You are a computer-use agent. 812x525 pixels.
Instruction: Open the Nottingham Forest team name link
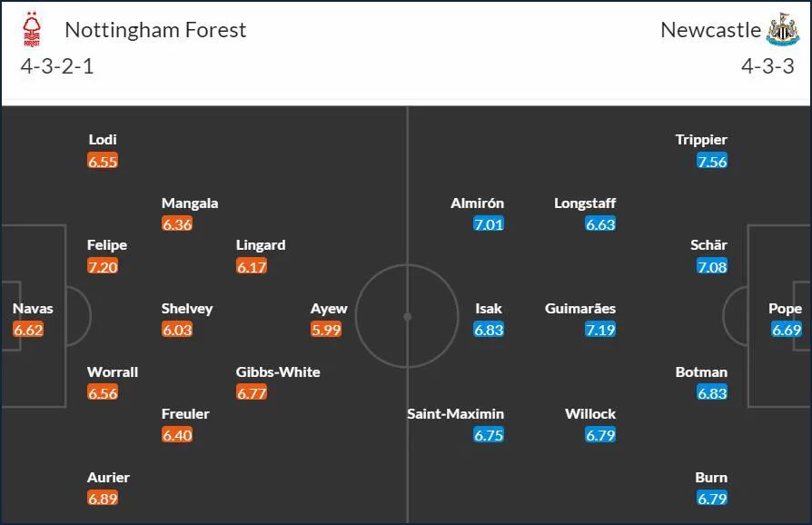pos(155,30)
